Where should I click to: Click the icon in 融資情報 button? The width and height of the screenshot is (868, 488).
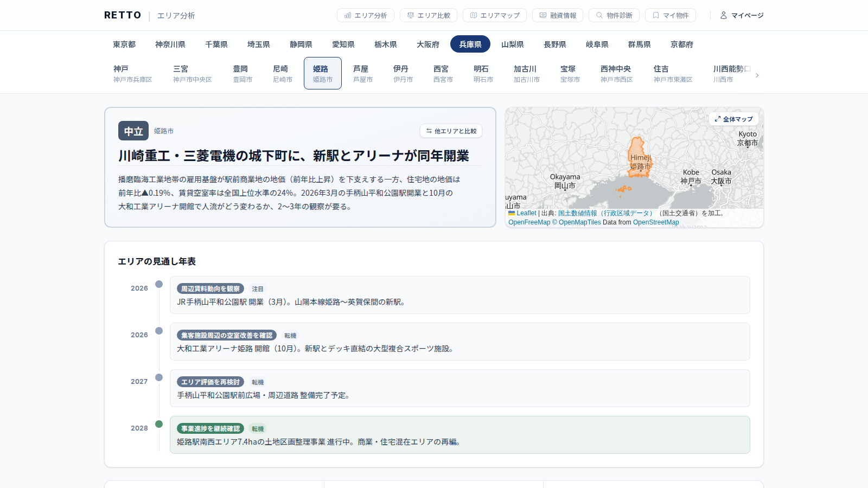point(543,15)
